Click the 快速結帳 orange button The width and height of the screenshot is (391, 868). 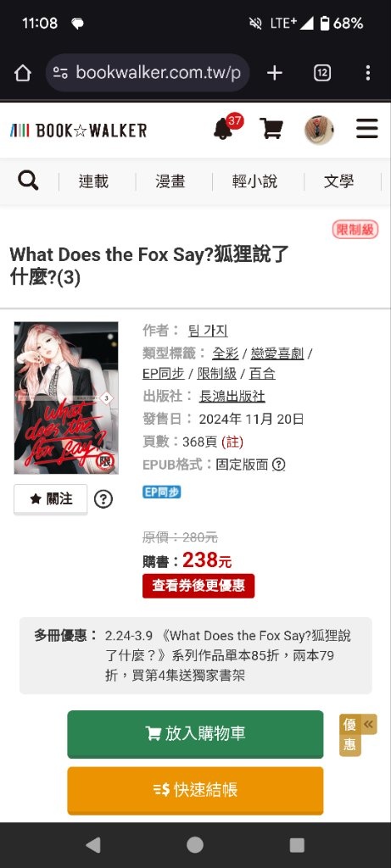(195, 791)
